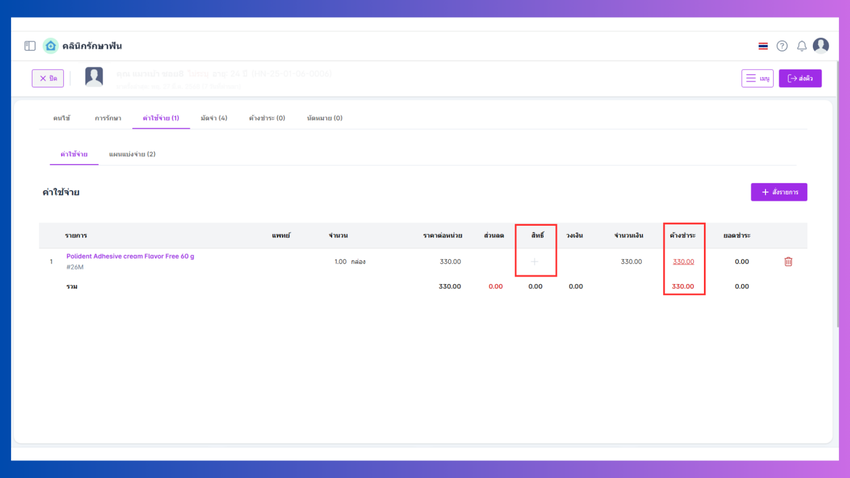Open the แผนแบ่งจ่าย (2) sub-tab
The width and height of the screenshot is (850, 478).
(x=132, y=154)
